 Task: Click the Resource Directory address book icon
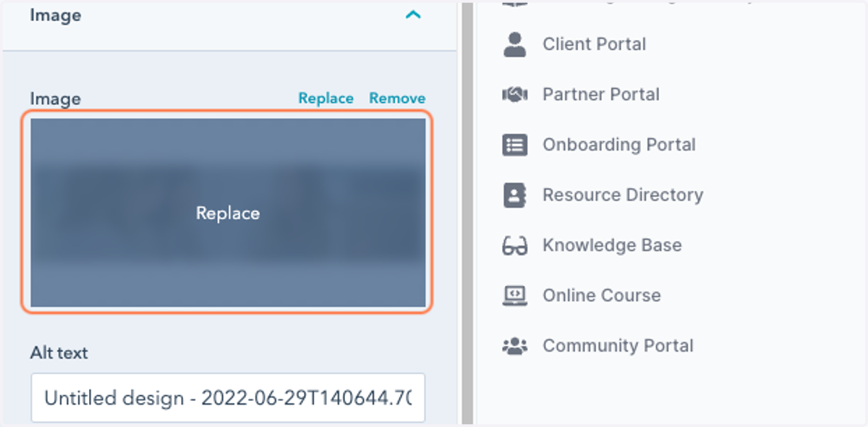coord(514,195)
